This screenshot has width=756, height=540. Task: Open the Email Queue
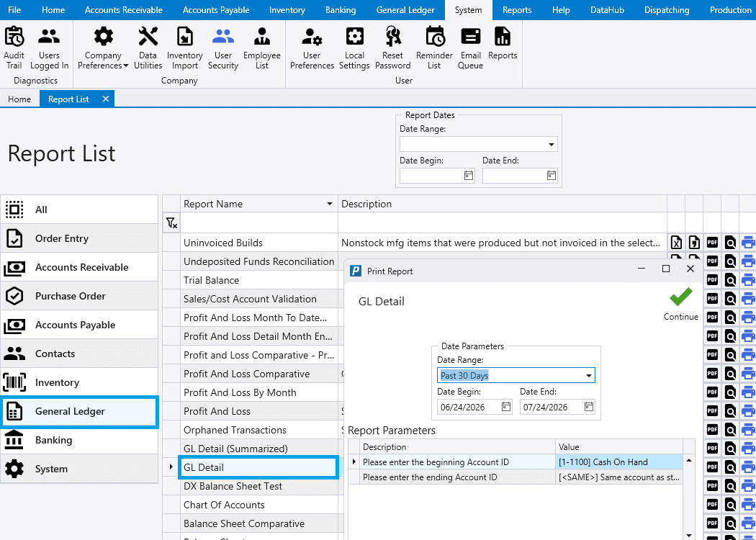tap(471, 48)
